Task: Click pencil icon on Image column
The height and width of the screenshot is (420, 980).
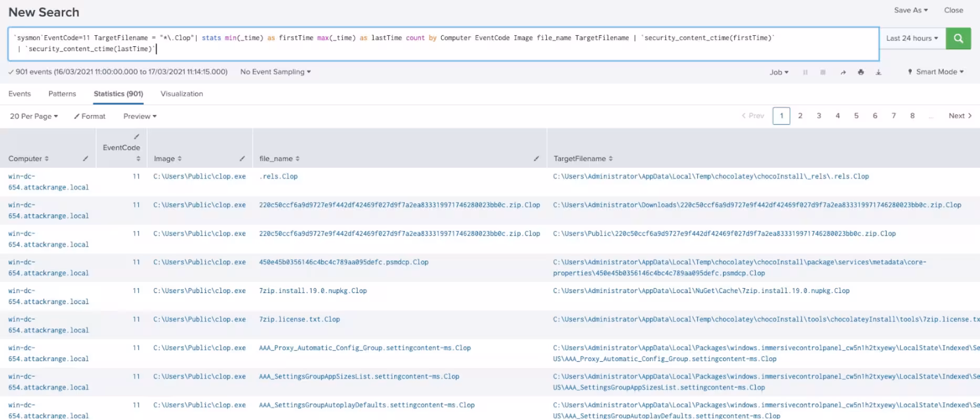Action: (x=242, y=159)
